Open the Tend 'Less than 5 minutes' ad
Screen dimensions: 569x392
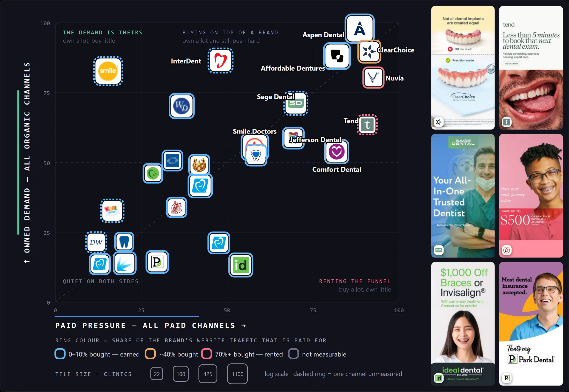tap(531, 68)
